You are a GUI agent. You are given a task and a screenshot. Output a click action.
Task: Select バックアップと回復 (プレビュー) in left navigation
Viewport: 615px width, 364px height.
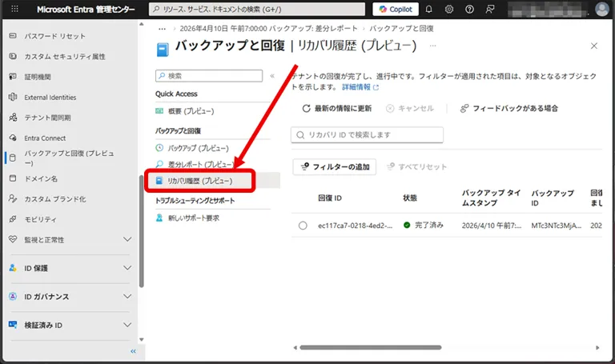click(70, 158)
